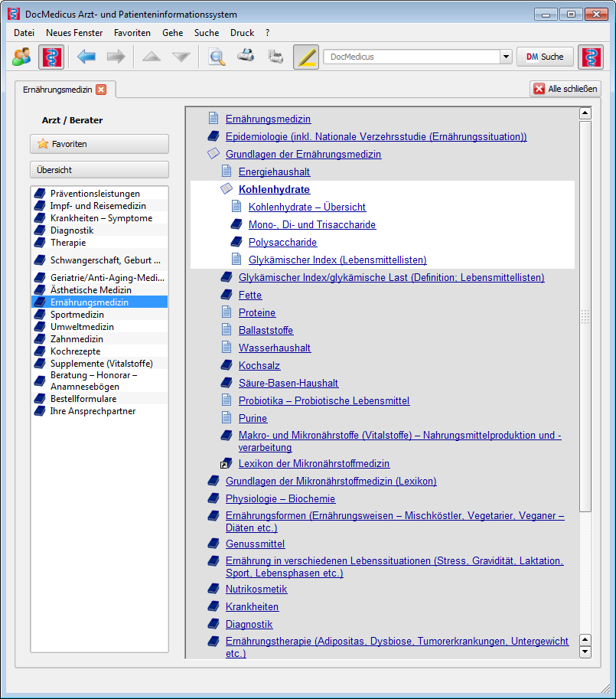616x699 pixels.
Task: Close the Ernährungsmedizin tab with red X
Action: (101, 90)
